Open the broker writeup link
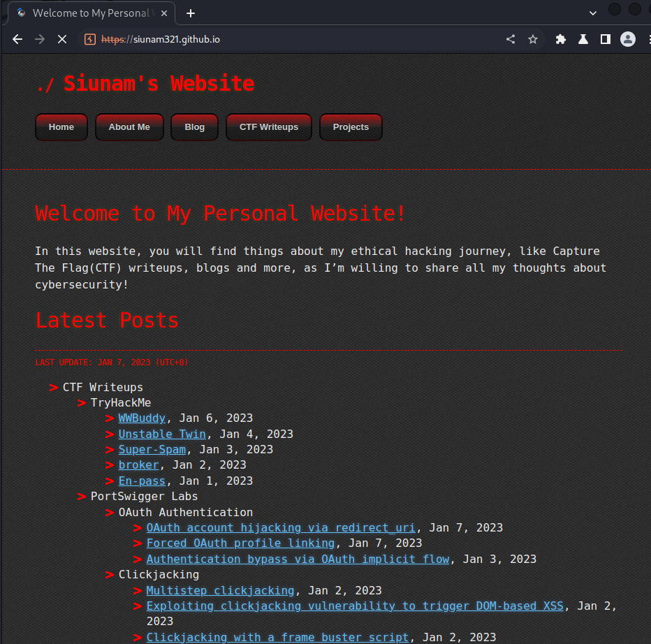Viewport: 651px width, 644px height. 139,465
